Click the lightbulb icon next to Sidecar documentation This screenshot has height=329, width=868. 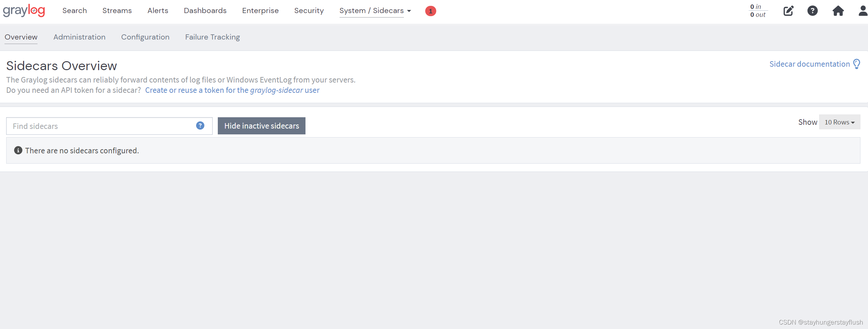pos(857,64)
